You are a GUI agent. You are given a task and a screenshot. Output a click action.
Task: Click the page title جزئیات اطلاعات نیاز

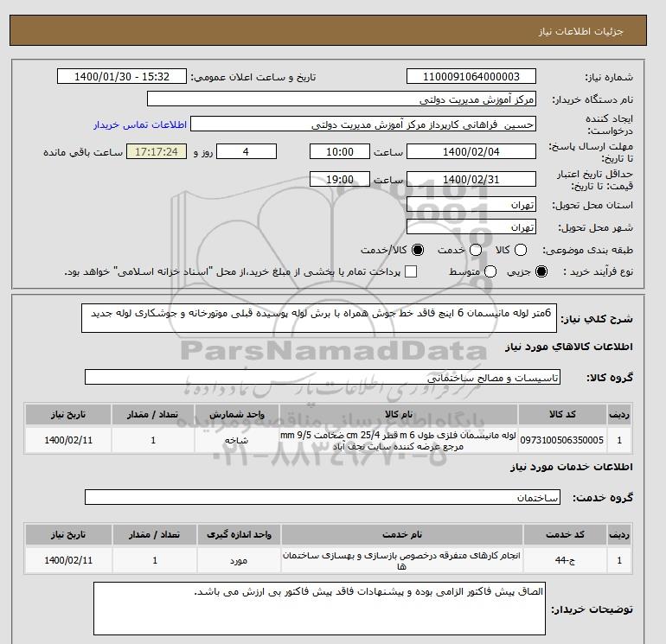pos(580,31)
